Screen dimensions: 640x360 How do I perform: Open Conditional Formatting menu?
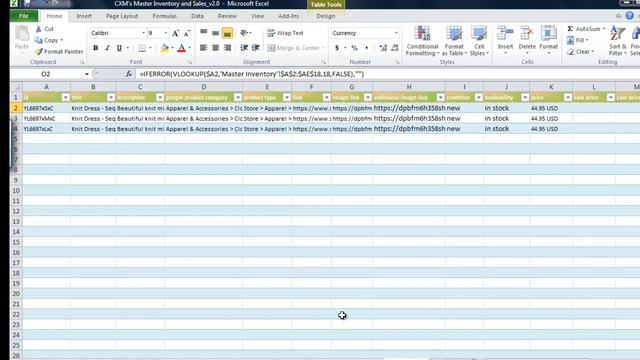point(422,40)
